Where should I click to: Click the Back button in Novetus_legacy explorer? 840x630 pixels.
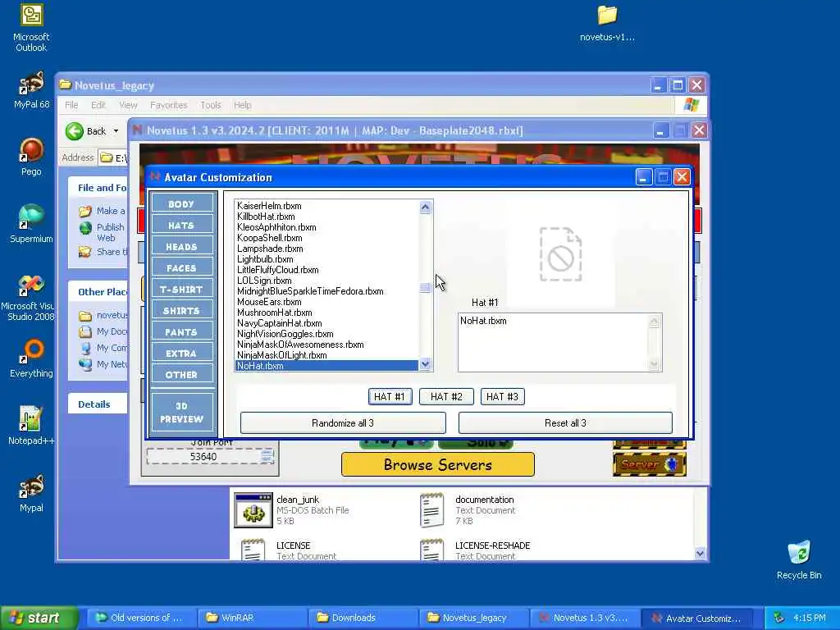tap(85, 130)
